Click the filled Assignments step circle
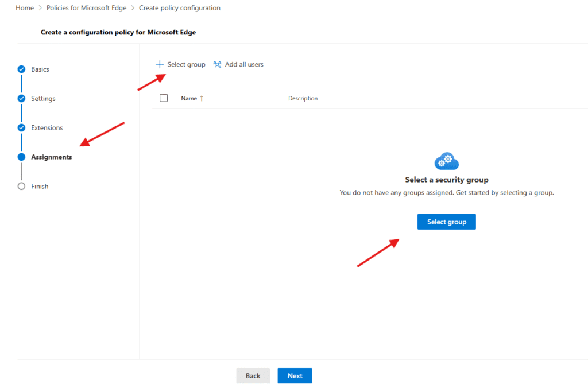The width and height of the screenshot is (588, 384). [22, 157]
